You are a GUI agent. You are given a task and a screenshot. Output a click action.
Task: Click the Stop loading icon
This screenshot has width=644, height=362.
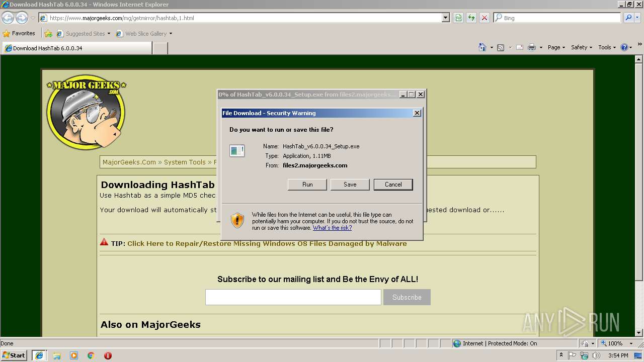[x=484, y=18]
